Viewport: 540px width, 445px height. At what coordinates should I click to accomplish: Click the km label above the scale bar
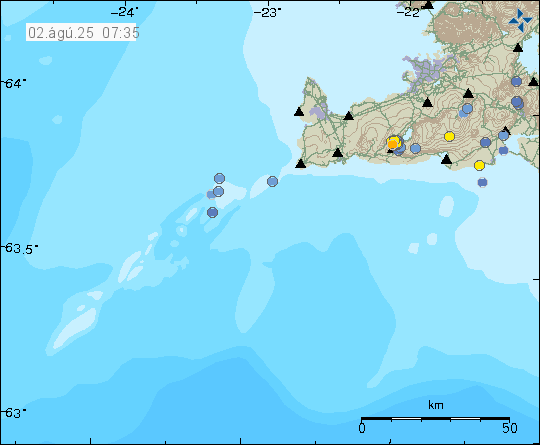point(436,405)
